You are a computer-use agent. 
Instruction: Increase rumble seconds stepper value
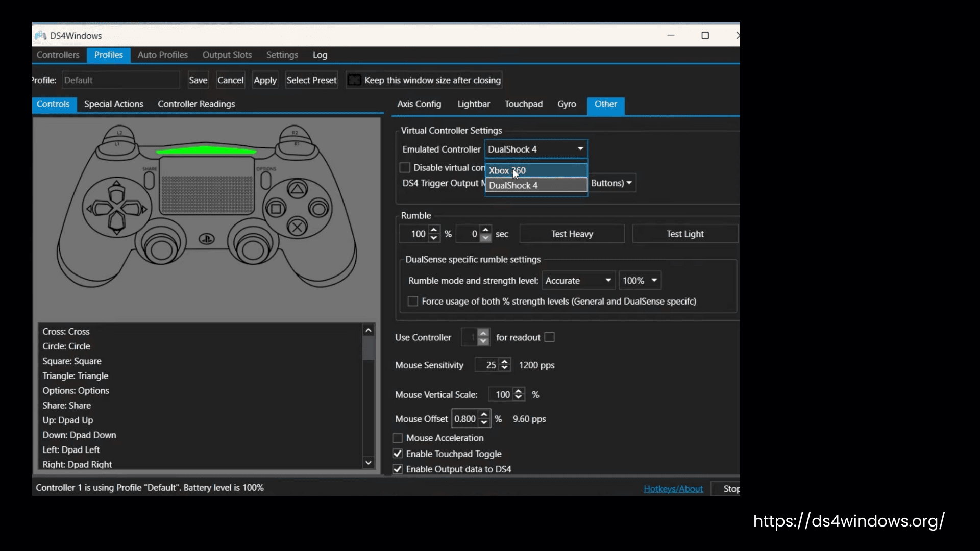click(486, 230)
